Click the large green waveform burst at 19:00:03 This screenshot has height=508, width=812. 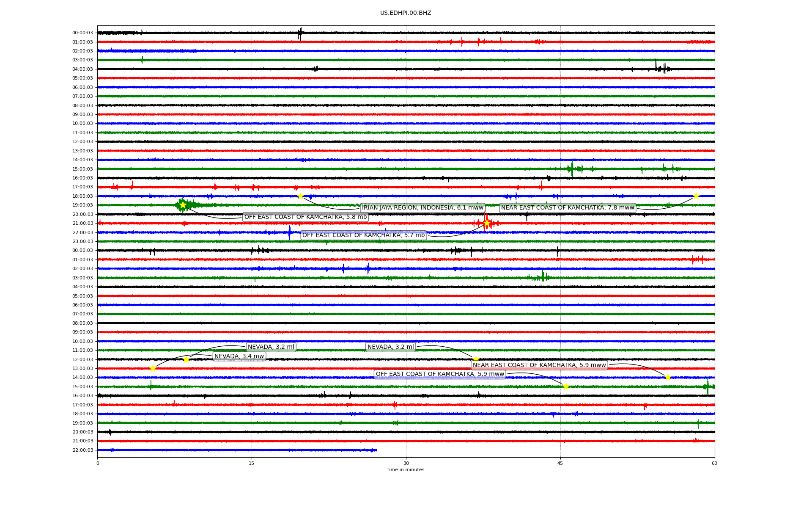tap(190, 205)
